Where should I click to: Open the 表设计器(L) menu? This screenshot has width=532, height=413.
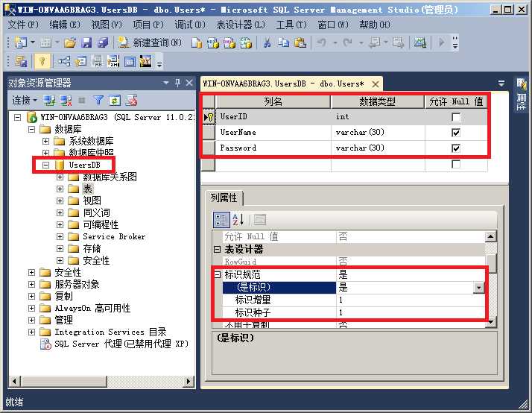click(x=240, y=25)
